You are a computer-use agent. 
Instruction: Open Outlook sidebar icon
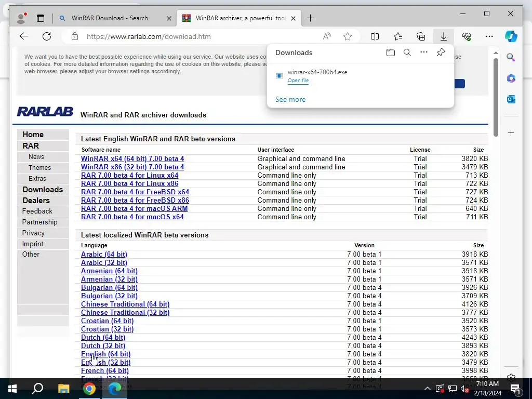(511, 99)
